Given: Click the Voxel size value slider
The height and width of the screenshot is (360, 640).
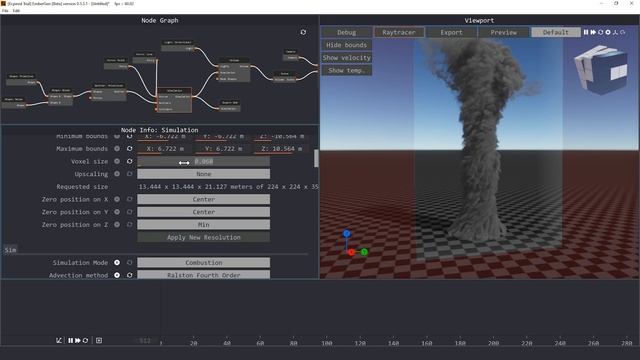Looking at the screenshot, I should click(x=203, y=161).
